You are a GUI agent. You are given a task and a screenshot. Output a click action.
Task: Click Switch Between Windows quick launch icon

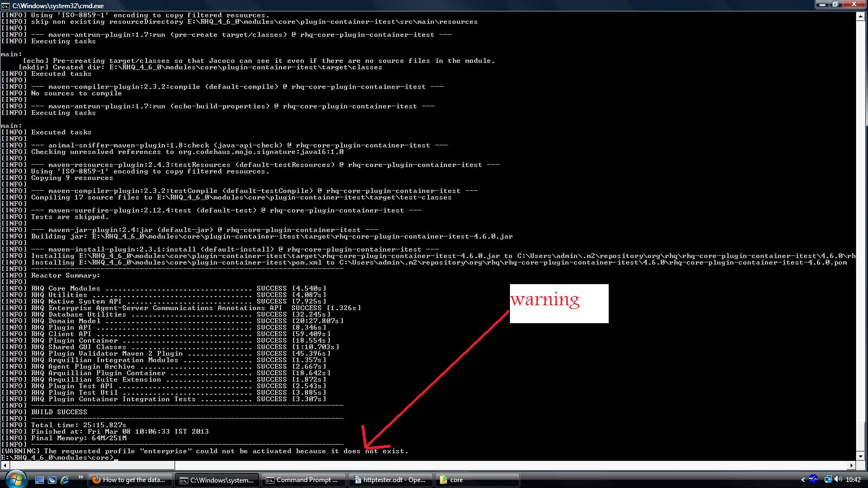click(52, 480)
